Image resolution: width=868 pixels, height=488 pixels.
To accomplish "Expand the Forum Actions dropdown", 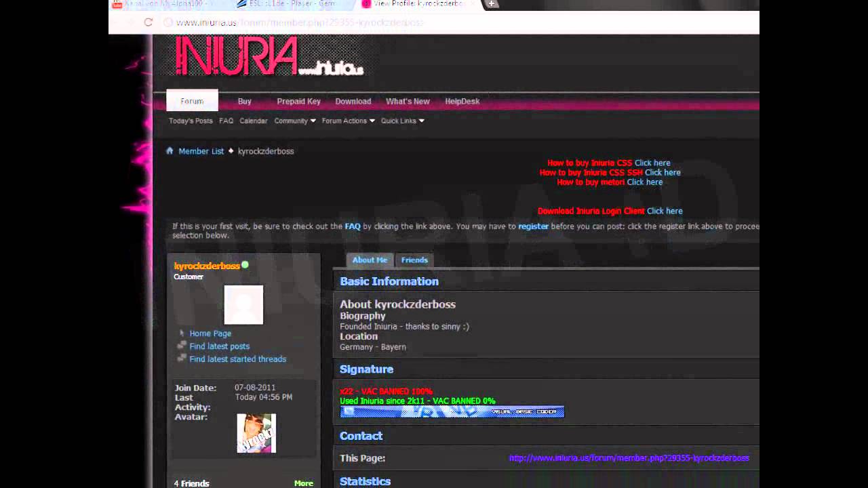I will tap(349, 121).
